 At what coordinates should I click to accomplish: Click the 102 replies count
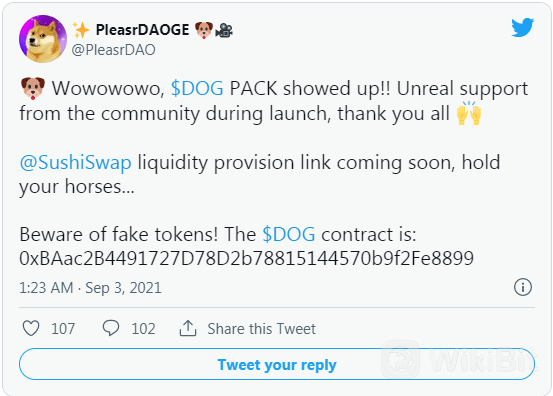(143, 329)
